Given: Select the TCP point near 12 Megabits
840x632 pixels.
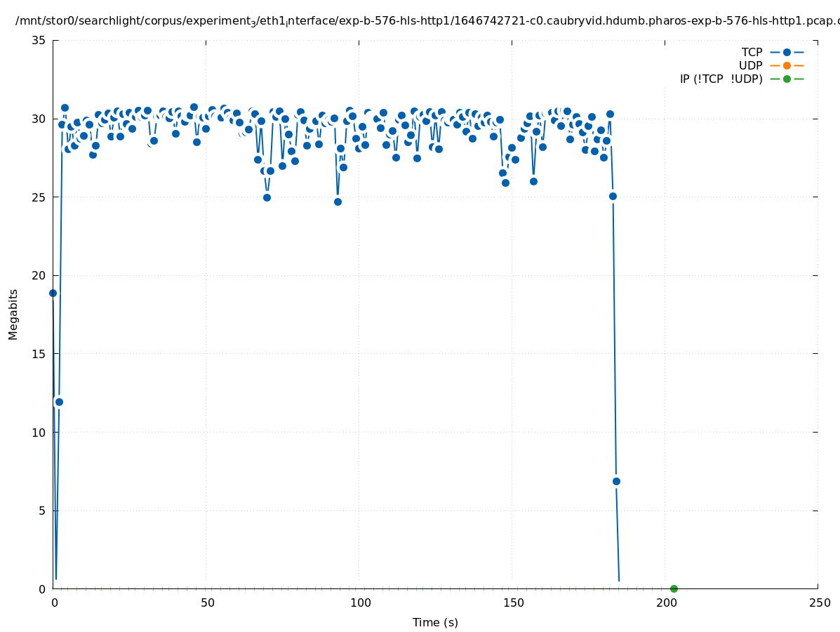Looking at the screenshot, I should pos(59,402).
